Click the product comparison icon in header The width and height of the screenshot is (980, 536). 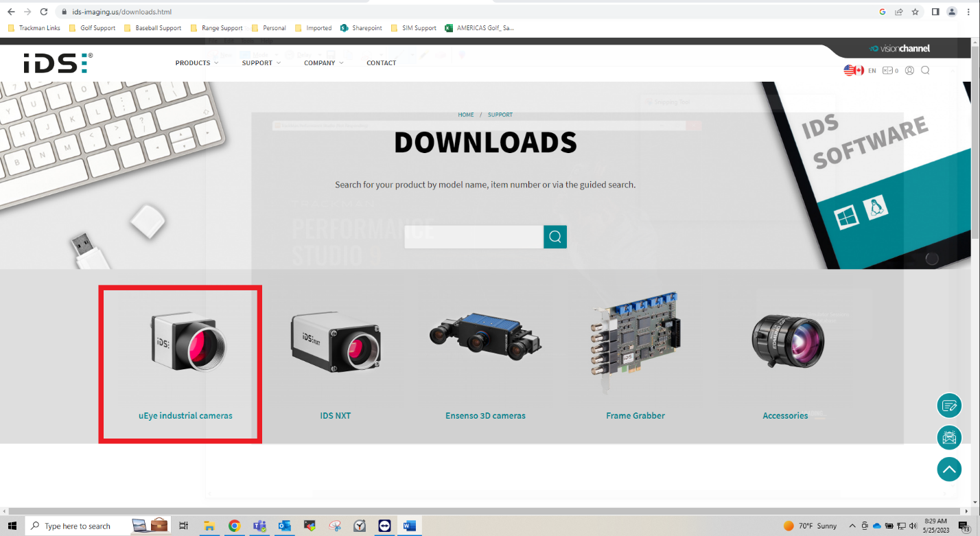point(889,70)
